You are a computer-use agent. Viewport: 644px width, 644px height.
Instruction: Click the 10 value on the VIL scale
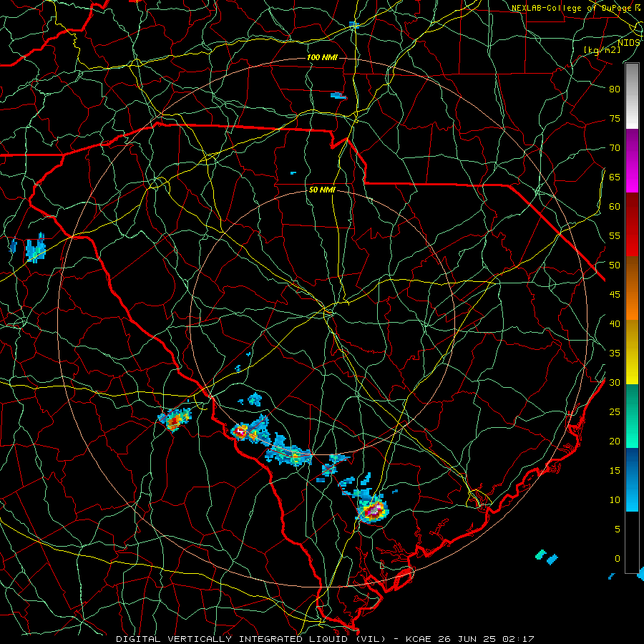tap(615, 500)
